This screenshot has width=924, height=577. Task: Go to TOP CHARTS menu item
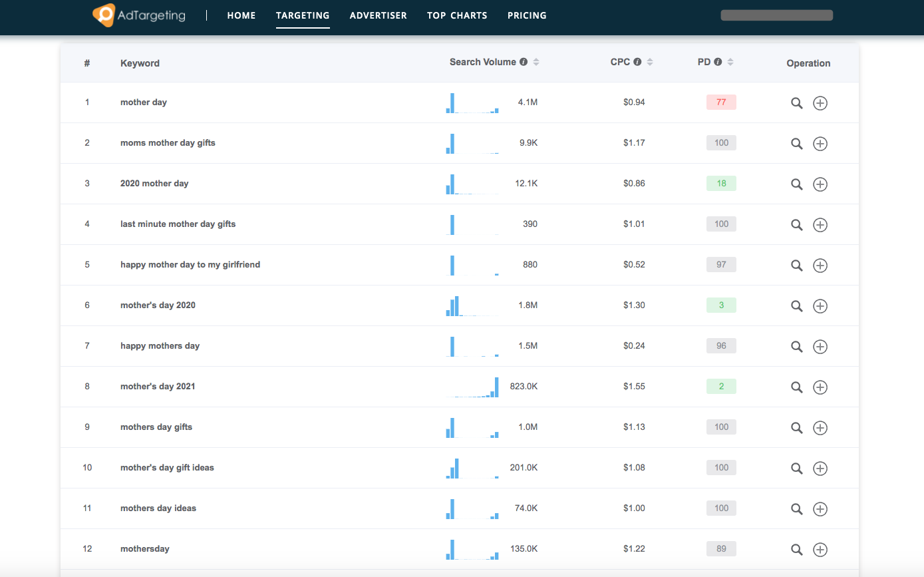[x=457, y=15]
